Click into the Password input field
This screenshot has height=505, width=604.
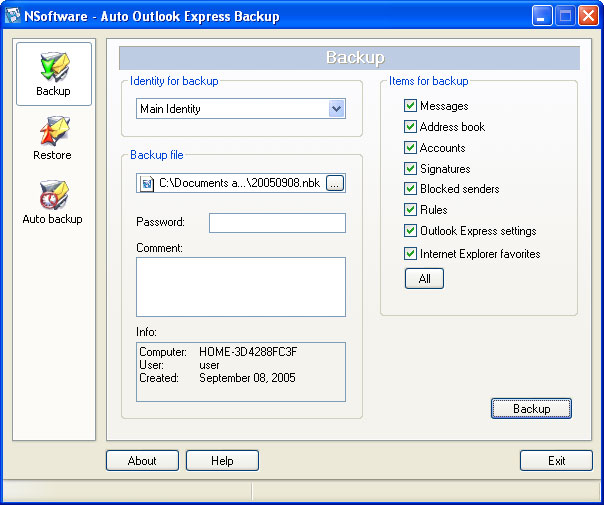click(x=277, y=223)
